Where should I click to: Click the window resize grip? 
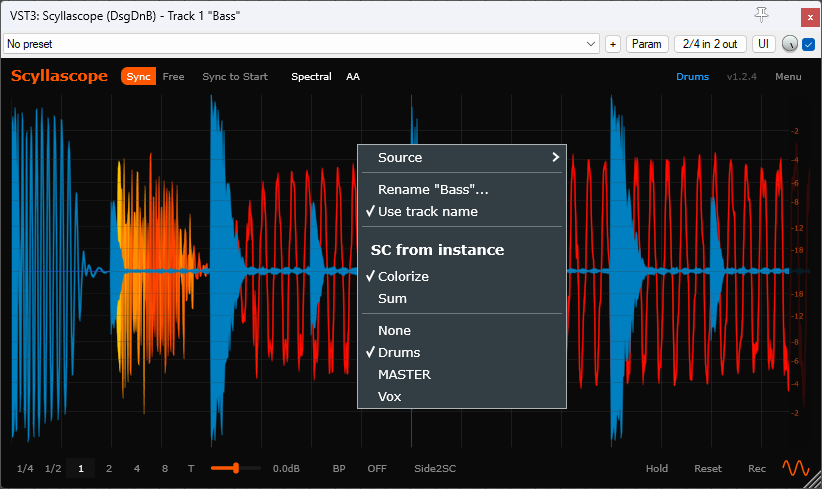(x=814, y=481)
